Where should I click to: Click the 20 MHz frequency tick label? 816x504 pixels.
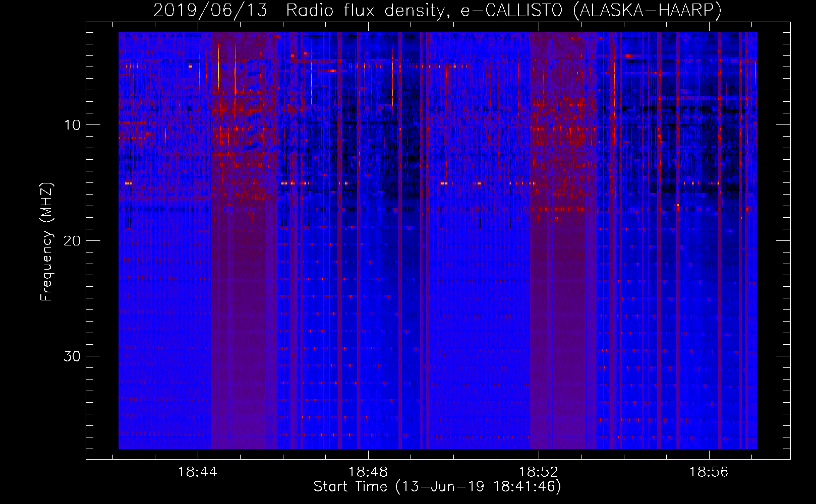point(72,240)
